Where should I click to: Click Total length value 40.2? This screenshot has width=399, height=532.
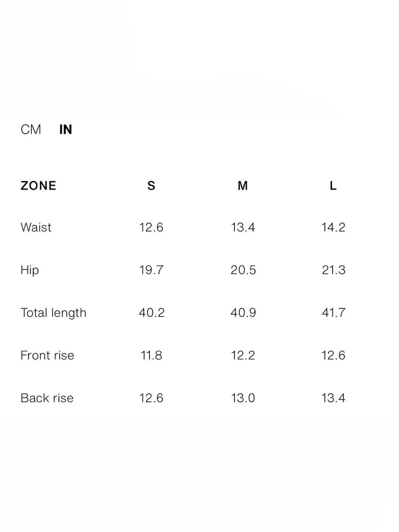point(152,312)
